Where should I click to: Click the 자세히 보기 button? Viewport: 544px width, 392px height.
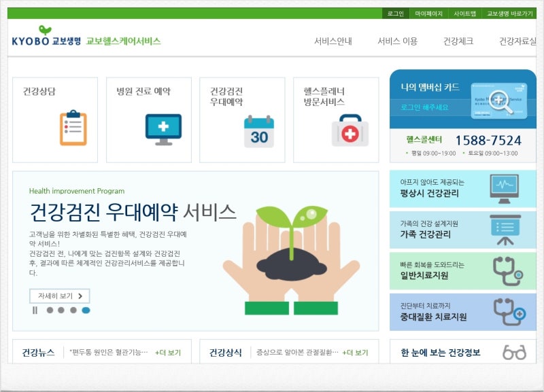coord(60,296)
